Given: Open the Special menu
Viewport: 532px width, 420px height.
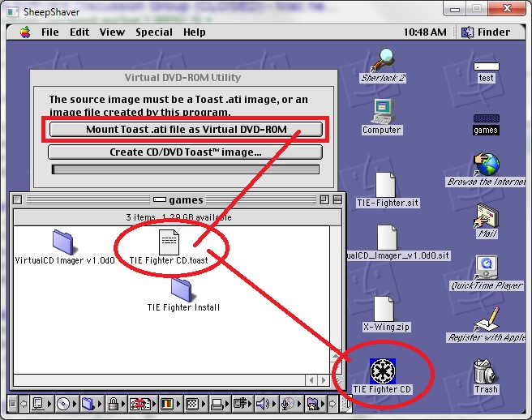Looking at the screenshot, I should click(154, 32).
